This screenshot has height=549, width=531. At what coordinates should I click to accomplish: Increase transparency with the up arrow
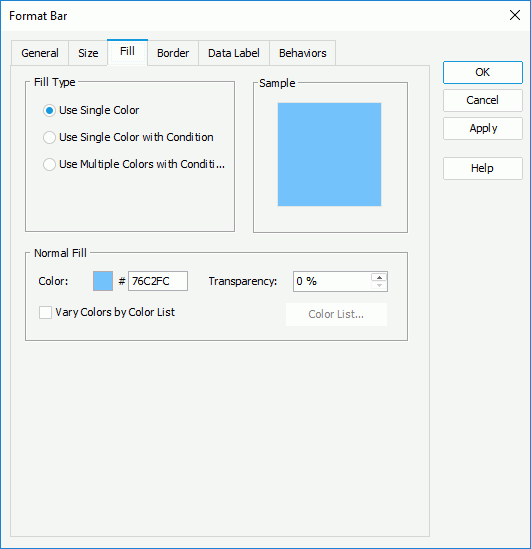379,277
